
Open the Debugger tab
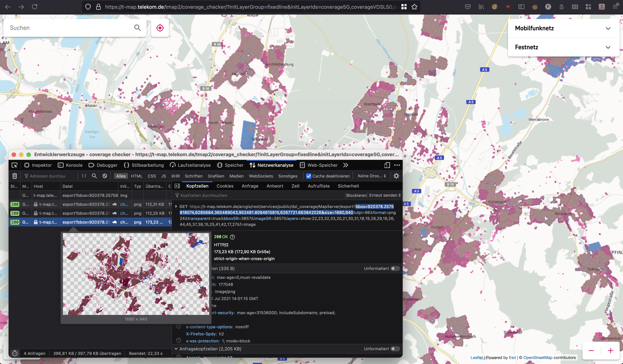[103, 165]
